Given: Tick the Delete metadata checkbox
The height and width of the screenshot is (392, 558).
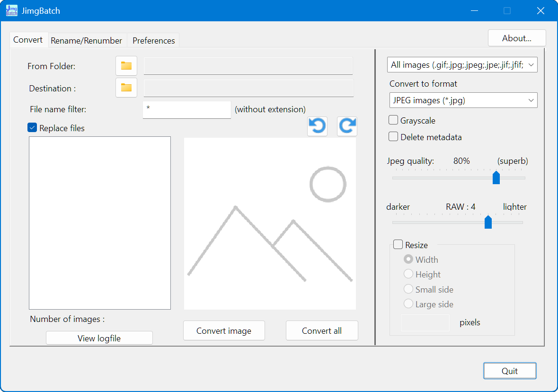Looking at the screenshot, I should (x=393, y=137).
